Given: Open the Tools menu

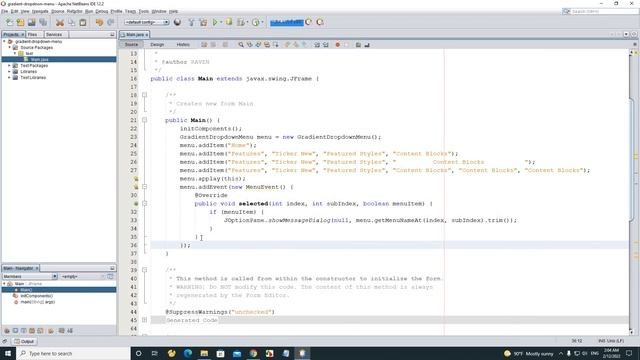Looking at the screenshot, I should click(144, 11).
